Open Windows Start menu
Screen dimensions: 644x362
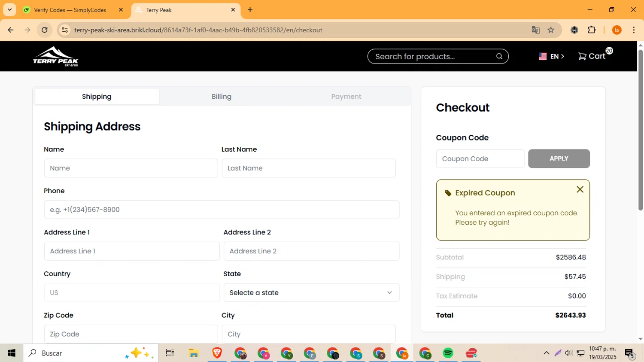tap(12, 353)
